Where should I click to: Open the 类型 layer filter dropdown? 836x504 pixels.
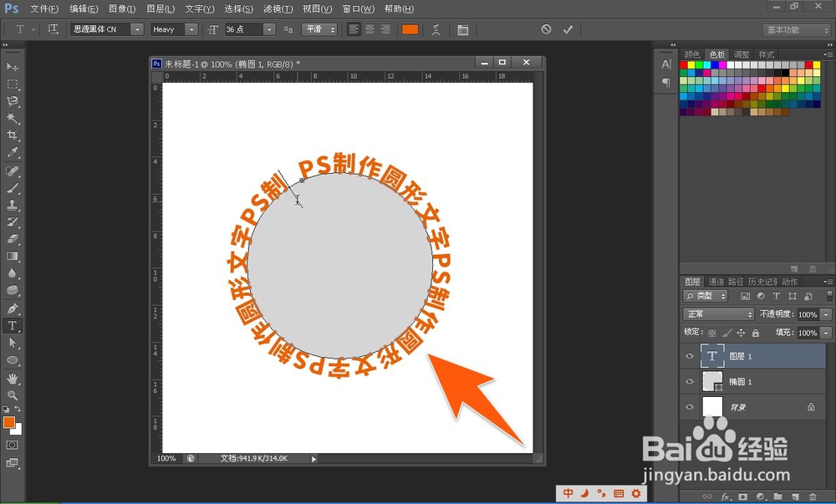pos(706,296)
